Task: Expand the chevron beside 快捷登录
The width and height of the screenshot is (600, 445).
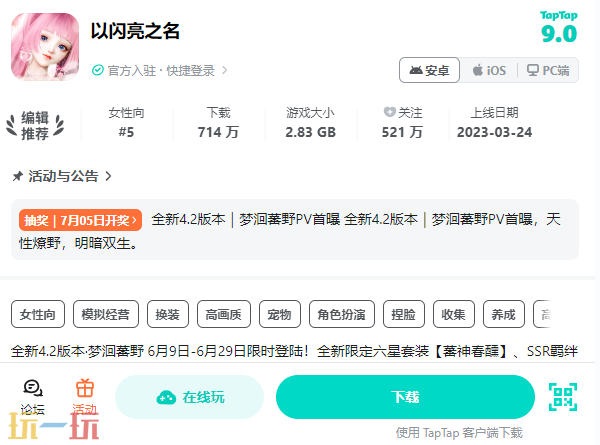Action: point(225,70)
